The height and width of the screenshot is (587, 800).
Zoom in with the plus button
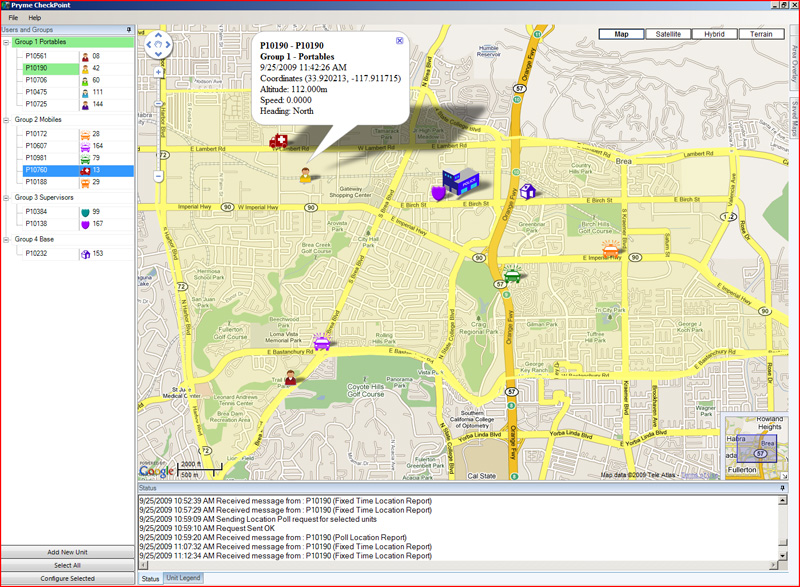158,72
